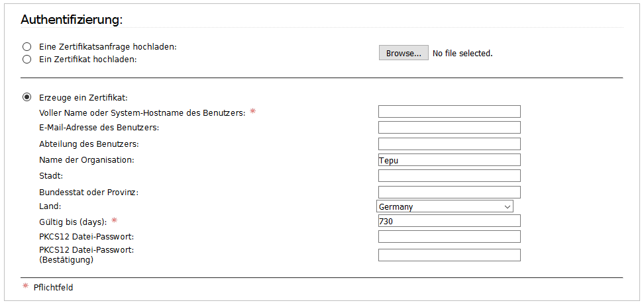Click the 'Ein Zertifikat hochladen:' label text
The width and height of the screenshot is (644, 303).
click(87, 60)
